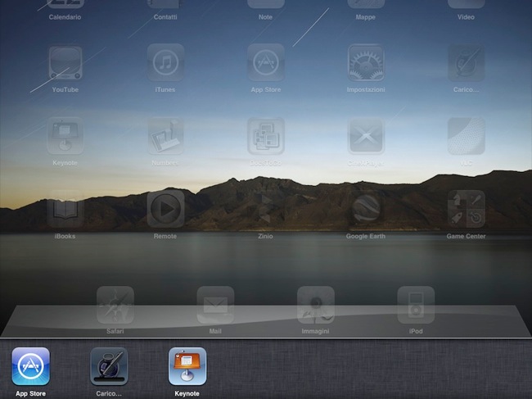Image resolution: width=532 pixels, height=399 pixels.
Task: Tap the Note label
Action: (265, 17)
